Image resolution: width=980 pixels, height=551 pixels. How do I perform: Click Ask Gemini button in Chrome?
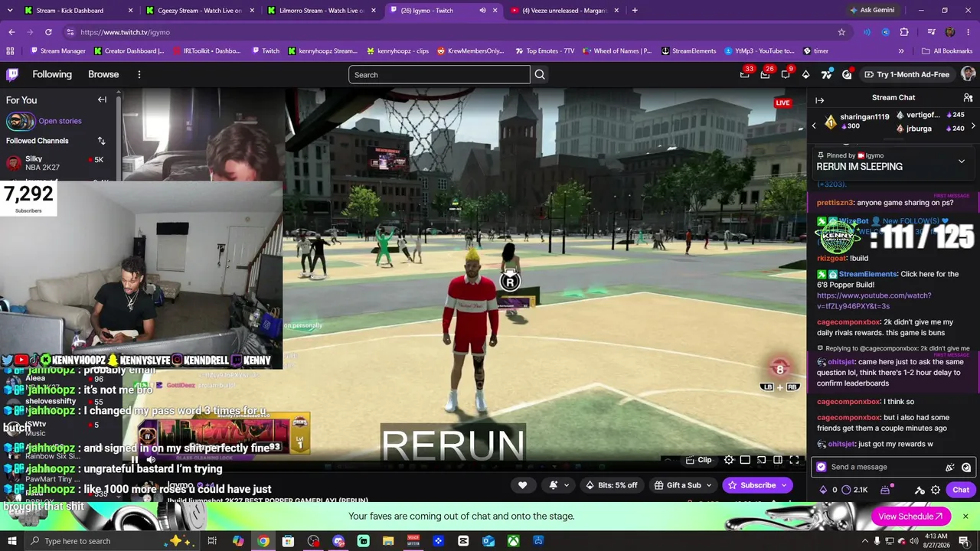872,10
